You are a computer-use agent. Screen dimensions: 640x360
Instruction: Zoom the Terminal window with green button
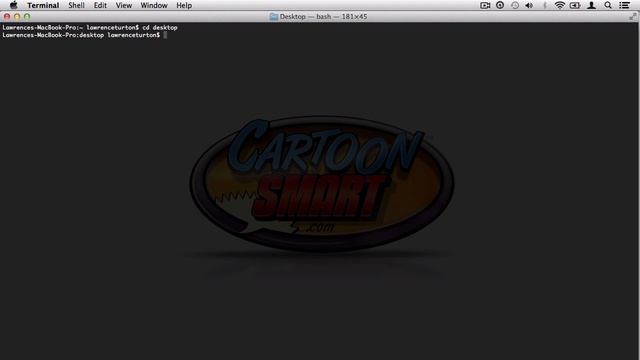(x=27, y=17)
